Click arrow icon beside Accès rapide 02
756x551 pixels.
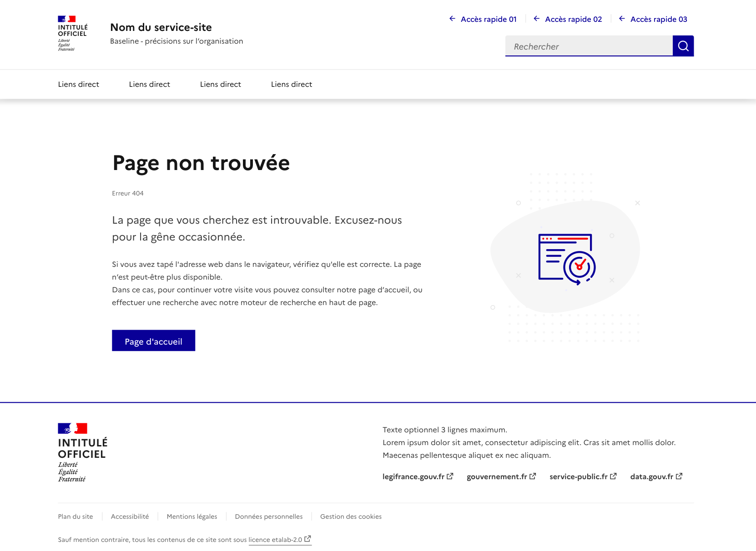pyautogui.click(x=537, y=19)
